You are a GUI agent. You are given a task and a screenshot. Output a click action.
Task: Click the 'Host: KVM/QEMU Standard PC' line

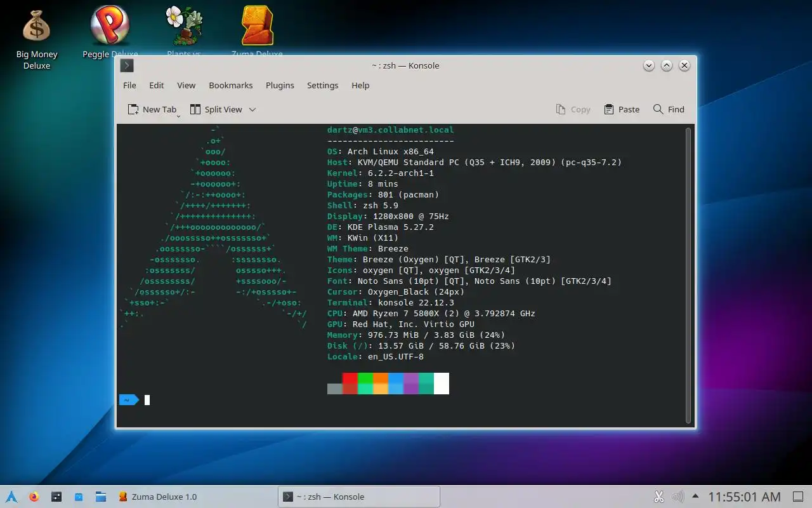click(x=475, y=163)
